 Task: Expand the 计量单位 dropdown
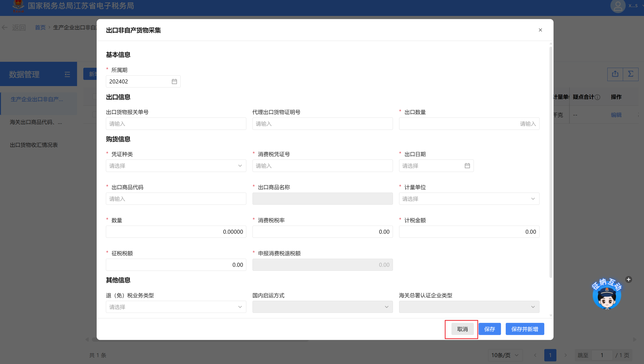pos(469,199)
